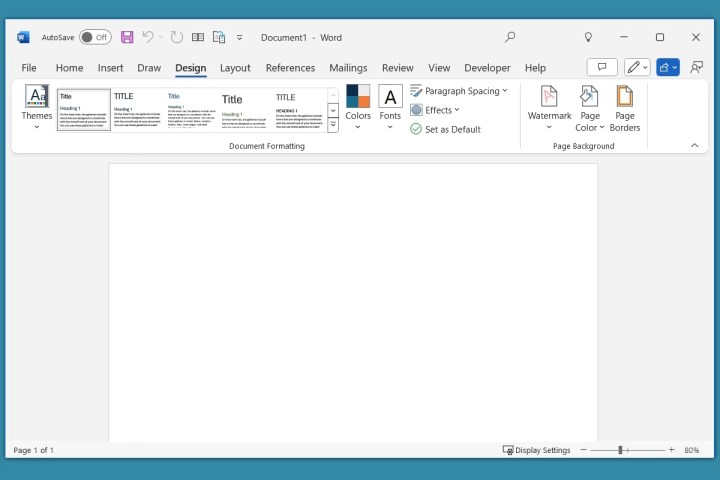Open the Themes gallery

[37, 107]
